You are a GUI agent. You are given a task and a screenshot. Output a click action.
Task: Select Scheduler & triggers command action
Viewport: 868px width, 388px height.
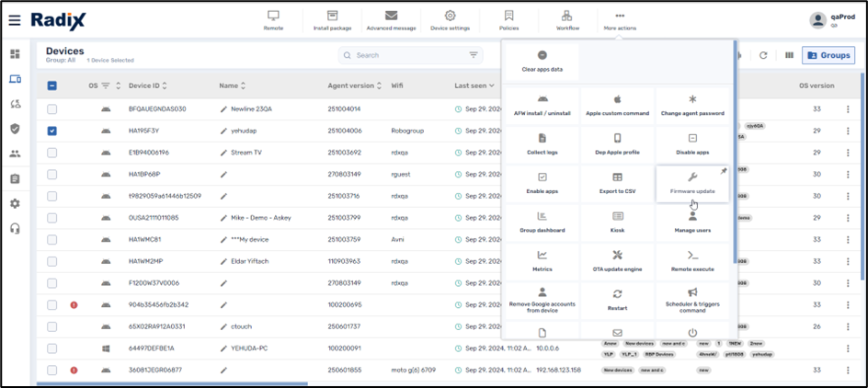692,301
